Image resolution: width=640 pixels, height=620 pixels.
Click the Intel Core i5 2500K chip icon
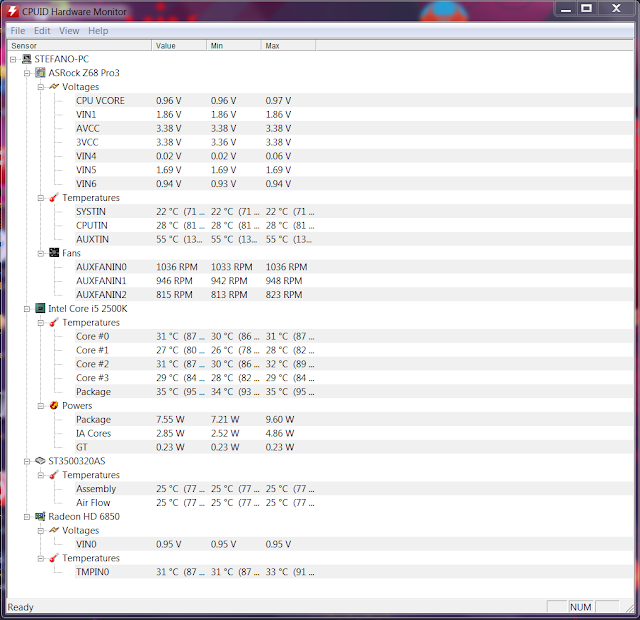point(40,309)
